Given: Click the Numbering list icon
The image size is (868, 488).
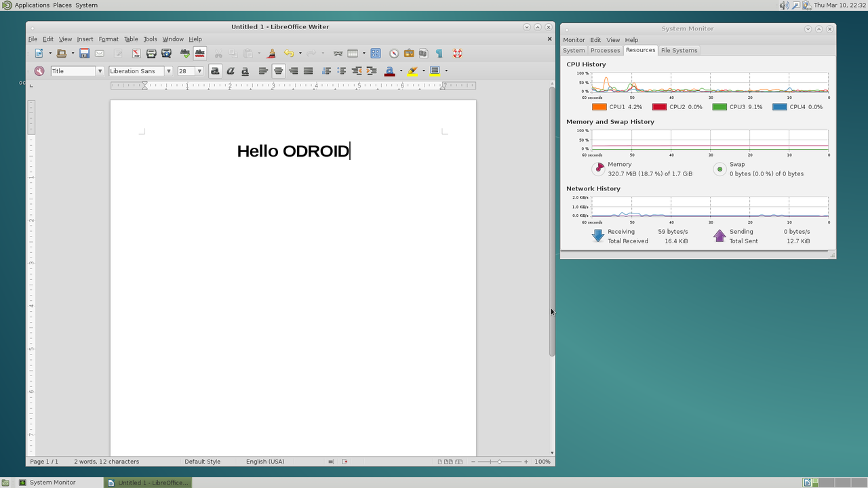Looking at the screenshot, I should [326, 71].
